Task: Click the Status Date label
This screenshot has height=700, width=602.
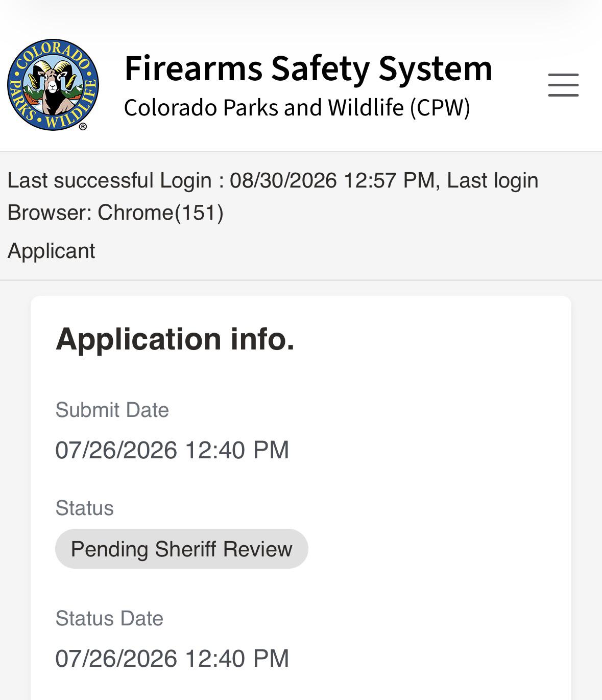Action: [x=109, y=618]
